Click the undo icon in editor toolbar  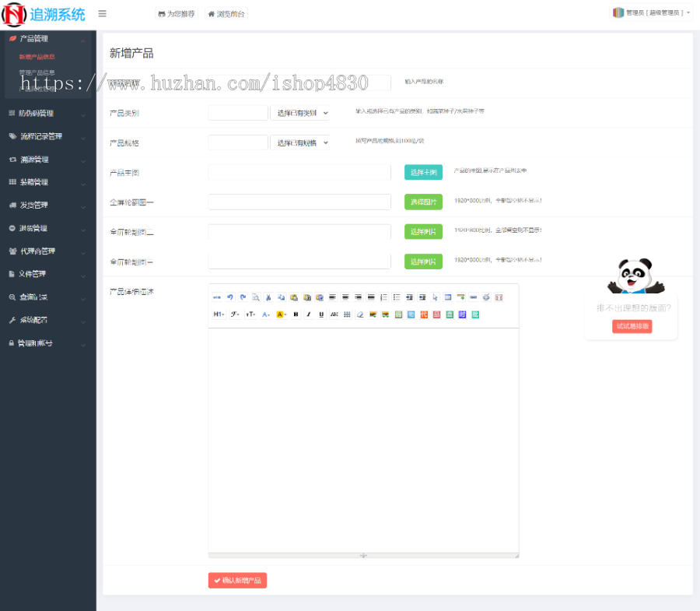tap(230, 297)
